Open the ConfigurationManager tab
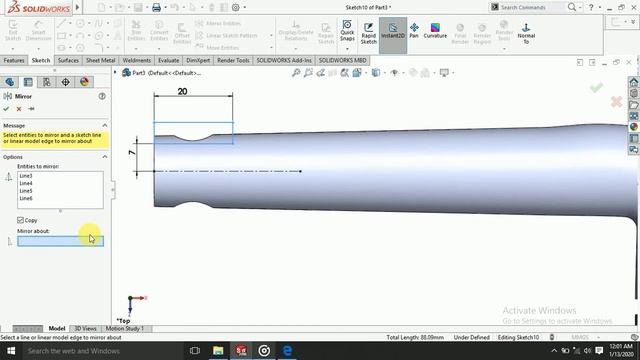Image resolution: width=640 pixels, height=360 pixels. tap(47, 82)
